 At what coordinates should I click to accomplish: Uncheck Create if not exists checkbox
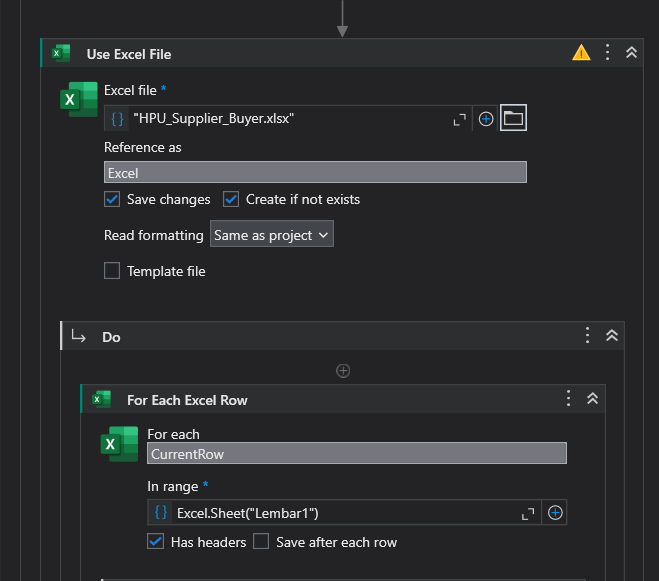[x=231, y=199]
